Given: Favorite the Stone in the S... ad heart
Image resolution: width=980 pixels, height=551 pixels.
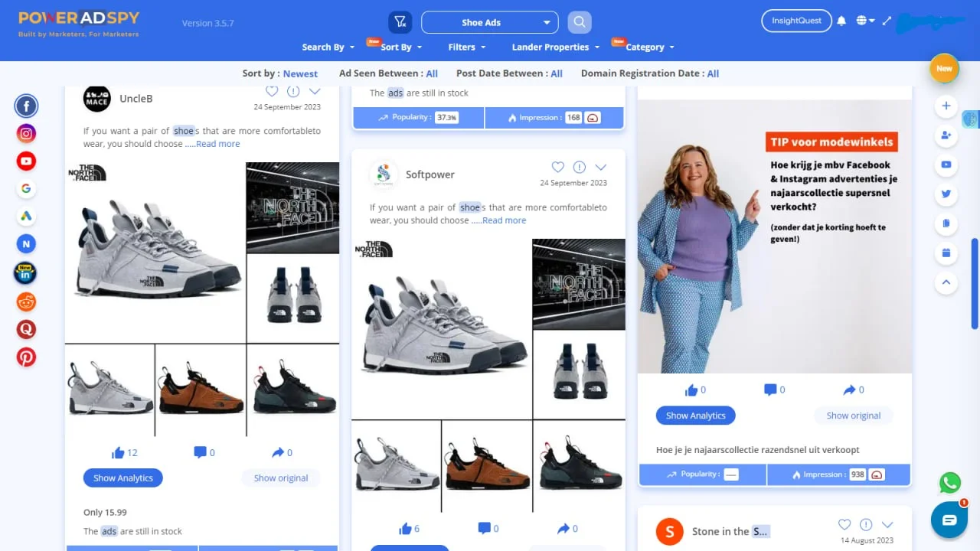Looking at the screenshot, I should click(x=844, y=524).
